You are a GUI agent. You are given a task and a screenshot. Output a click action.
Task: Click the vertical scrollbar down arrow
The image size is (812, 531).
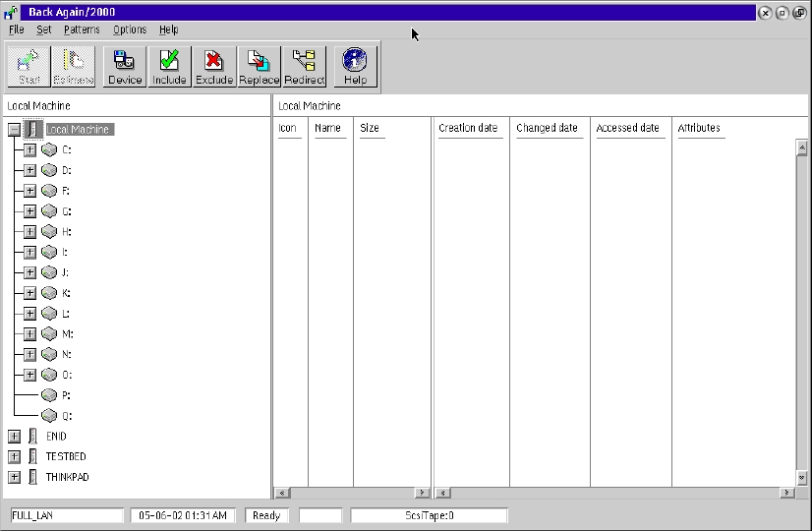pyautogui.click(x=801, y=477)
